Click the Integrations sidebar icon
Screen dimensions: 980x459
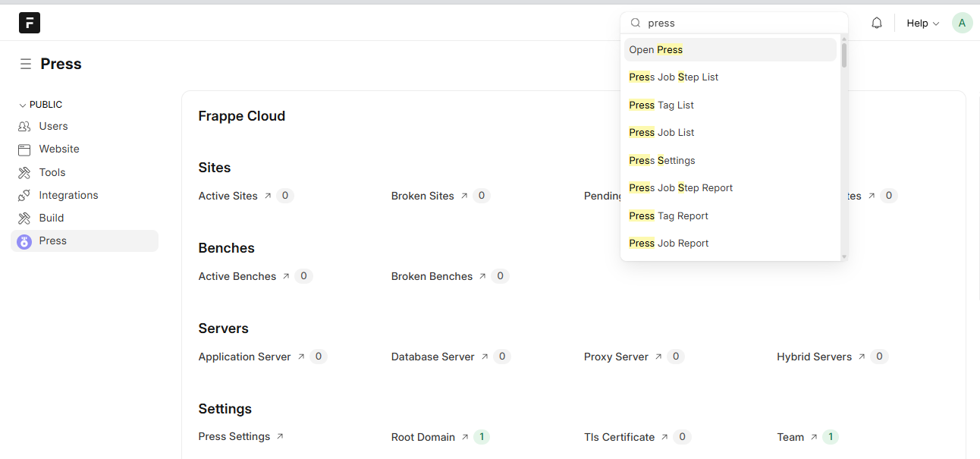(x=24, y=196)
